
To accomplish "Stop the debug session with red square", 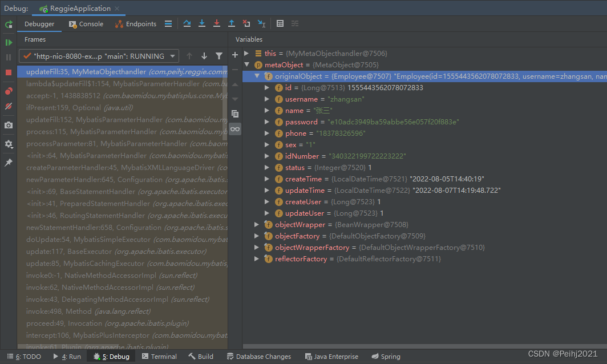I will [x=9, y=72].
